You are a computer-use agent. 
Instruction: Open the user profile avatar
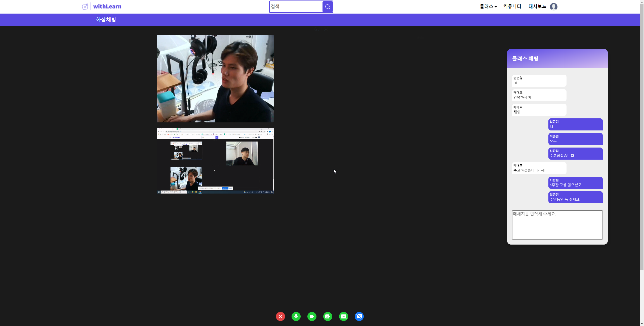coord(553,7)
